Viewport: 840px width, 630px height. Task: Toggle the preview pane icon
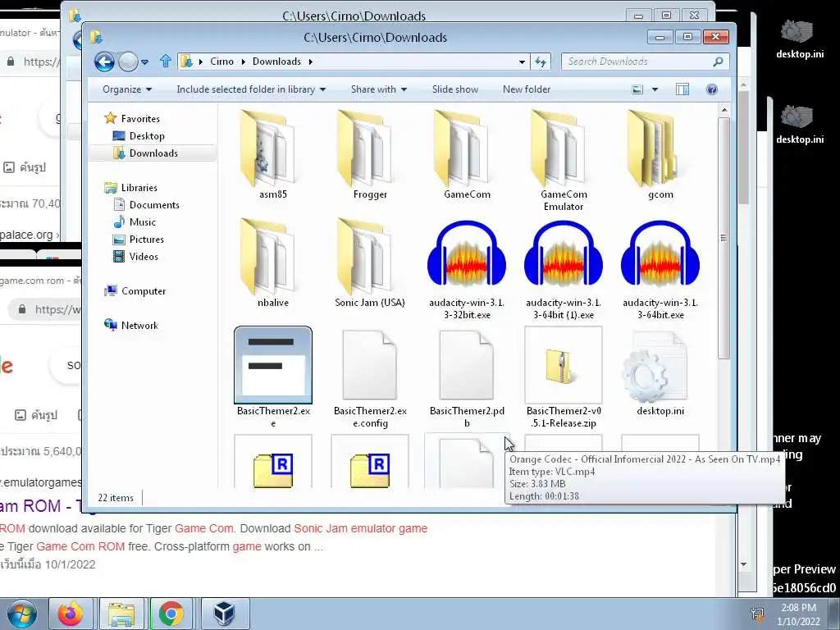pos(682,89)
